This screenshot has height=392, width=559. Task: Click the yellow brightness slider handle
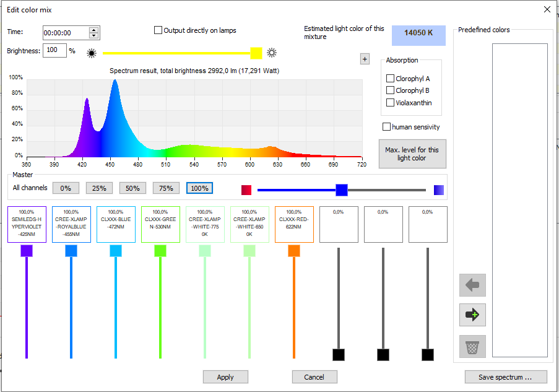pos(256,53)
